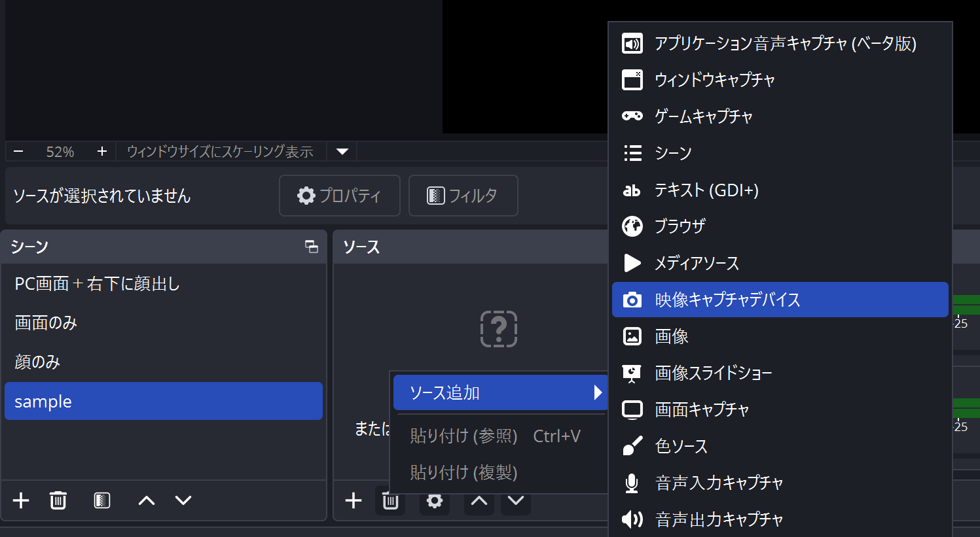Add a new scene with plus icon
The height and width of the screenshot is (537, 980).
click(21, 500)
